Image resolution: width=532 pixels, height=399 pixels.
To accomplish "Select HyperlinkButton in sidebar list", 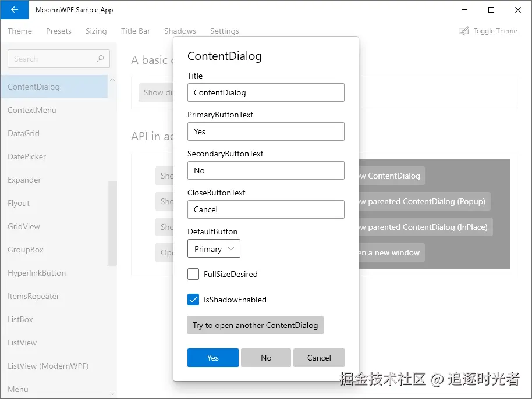I will (x=54, y=273).
